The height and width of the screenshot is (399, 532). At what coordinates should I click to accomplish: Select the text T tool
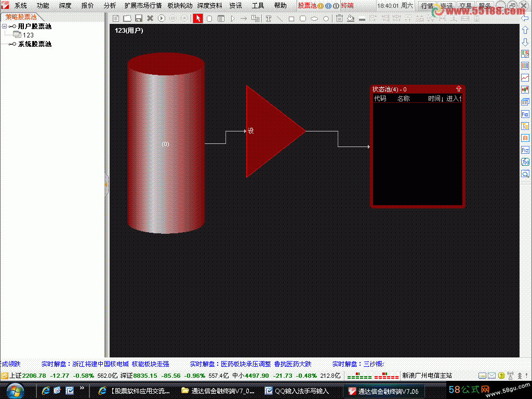(x=269, y=19)
